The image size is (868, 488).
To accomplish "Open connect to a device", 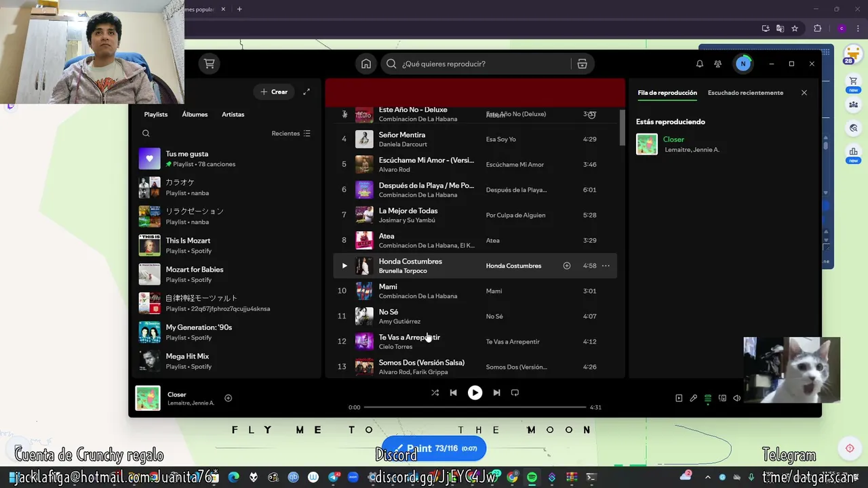I will click(x=722, y=399).
